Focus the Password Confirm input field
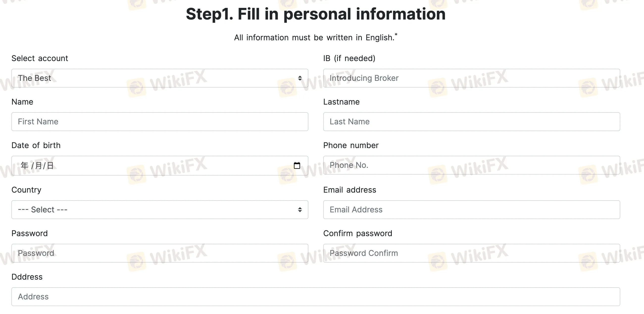The height and width of the screenshot is (314, 644). (471, 253)
